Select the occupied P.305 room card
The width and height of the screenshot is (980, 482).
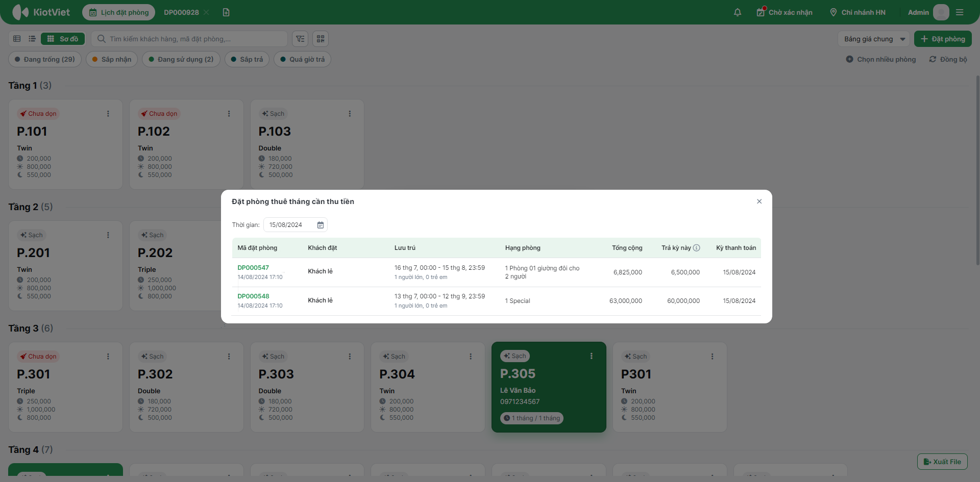coord(549,387)
